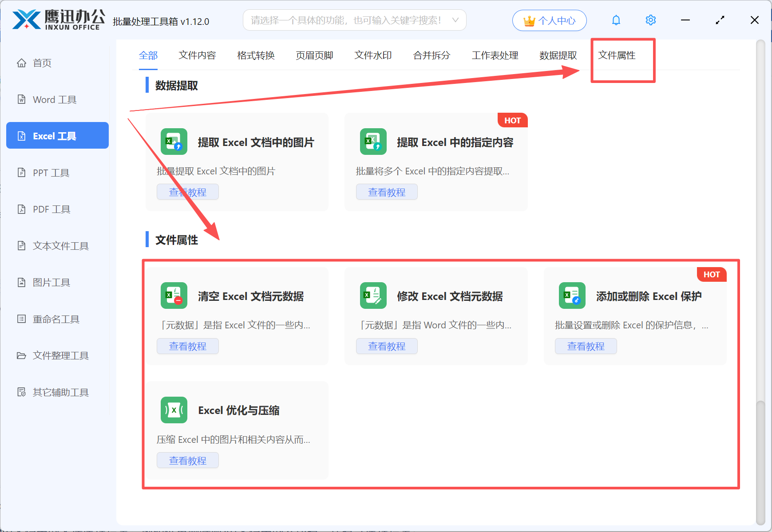Click the 添加或删除 Excel 保护 icon
This screenshot has width=772, height=532.
(572, 296)
